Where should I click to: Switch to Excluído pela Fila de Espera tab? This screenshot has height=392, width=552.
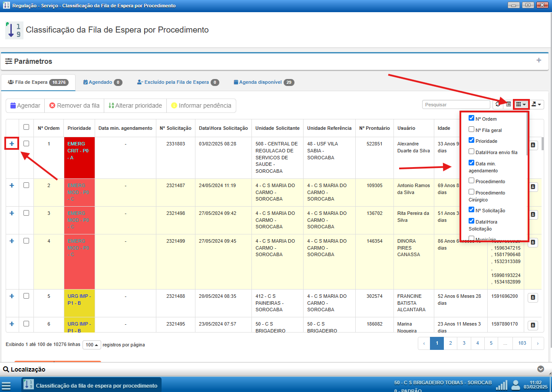(177, 82)
